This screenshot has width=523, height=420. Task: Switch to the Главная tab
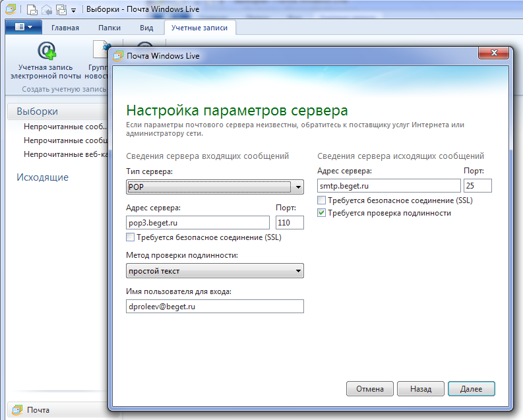coord(65,28)
